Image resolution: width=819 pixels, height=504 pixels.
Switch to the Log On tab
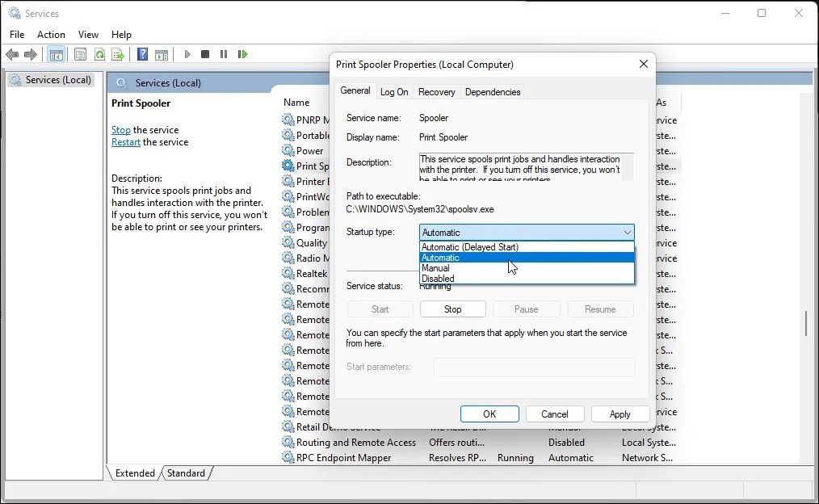click(393, 91)
